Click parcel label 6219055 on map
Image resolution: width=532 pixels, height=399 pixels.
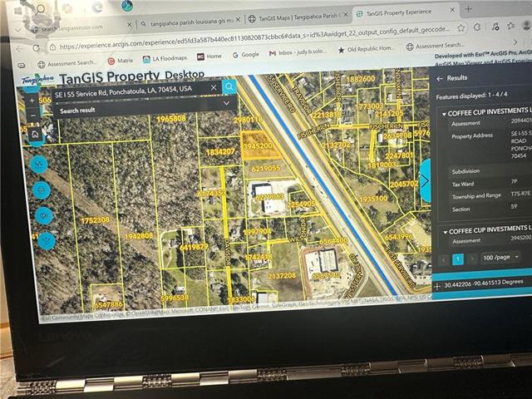point(266,168)
